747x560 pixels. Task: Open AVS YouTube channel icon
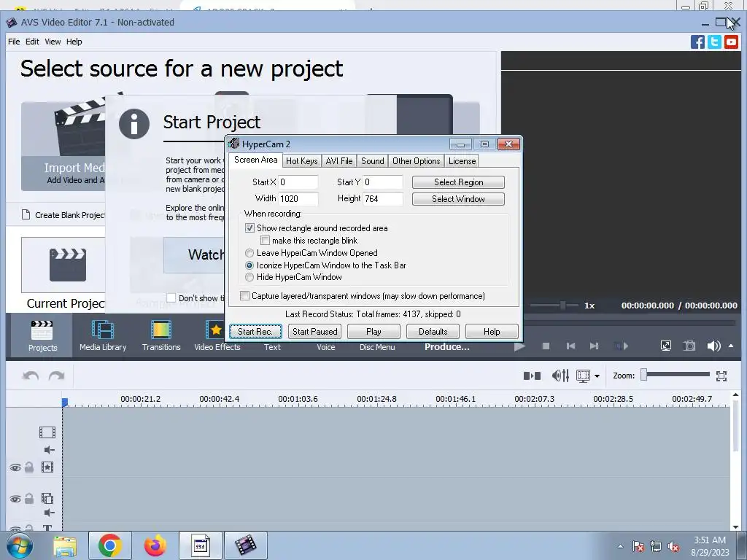coord(731,42)
